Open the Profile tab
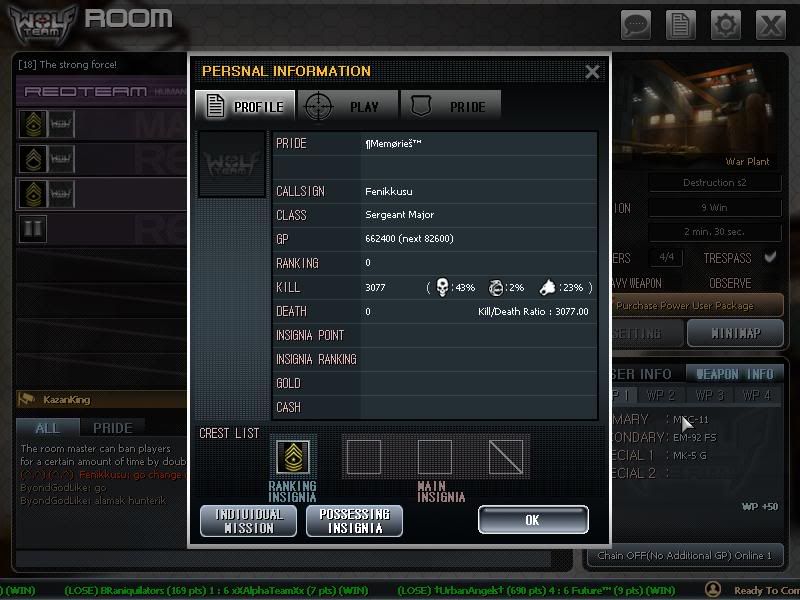The height and width of the screenshot is (600, 800). click(245, 106)
